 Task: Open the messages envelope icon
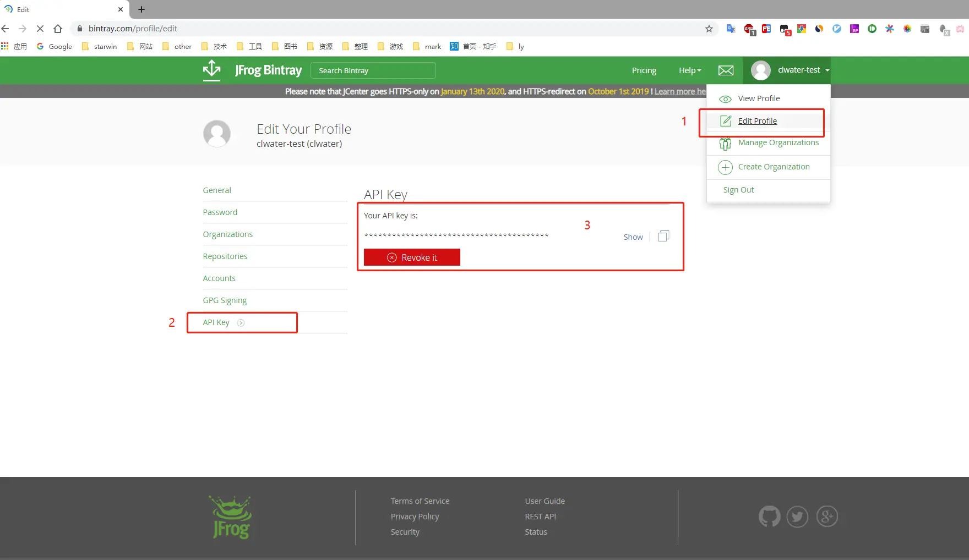tap(726, 70)
